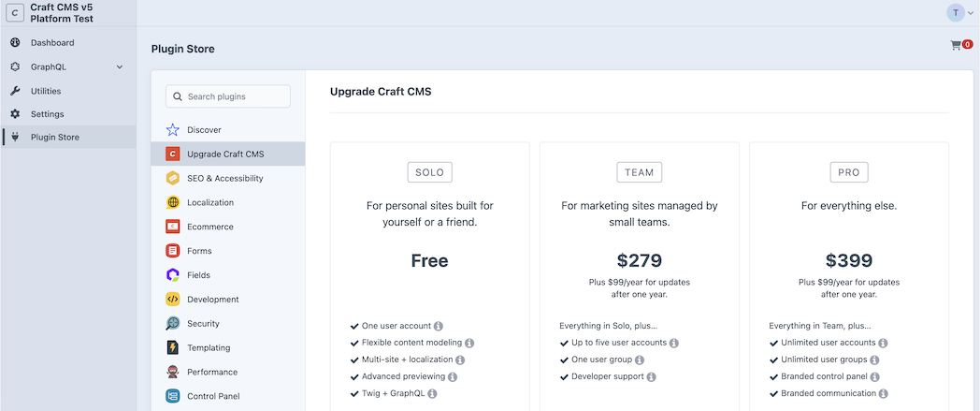Click the Free Solo price
The width and height of the screenshot is (980, 411).
click(x=429, y=260)
